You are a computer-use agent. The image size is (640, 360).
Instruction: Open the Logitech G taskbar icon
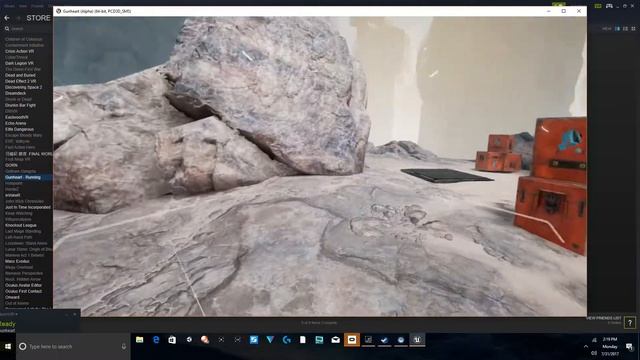click(287, 340)
